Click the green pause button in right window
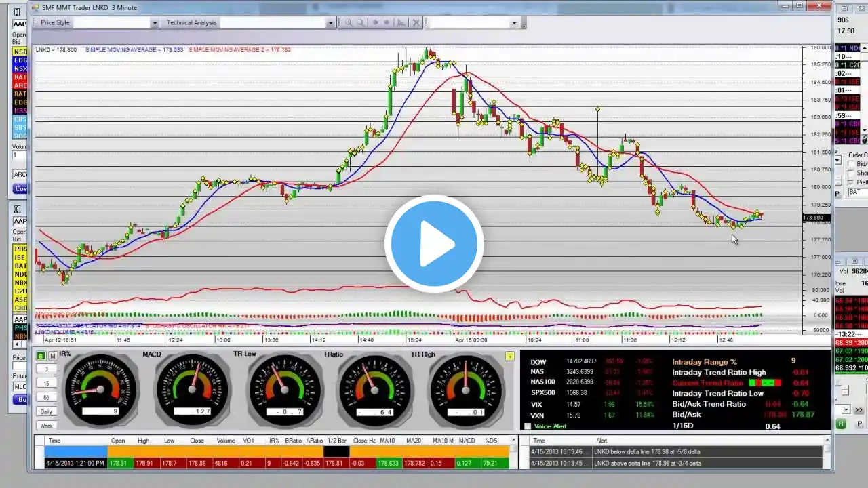This screenshot has width=868, height=488. click(x=841, y=424)
